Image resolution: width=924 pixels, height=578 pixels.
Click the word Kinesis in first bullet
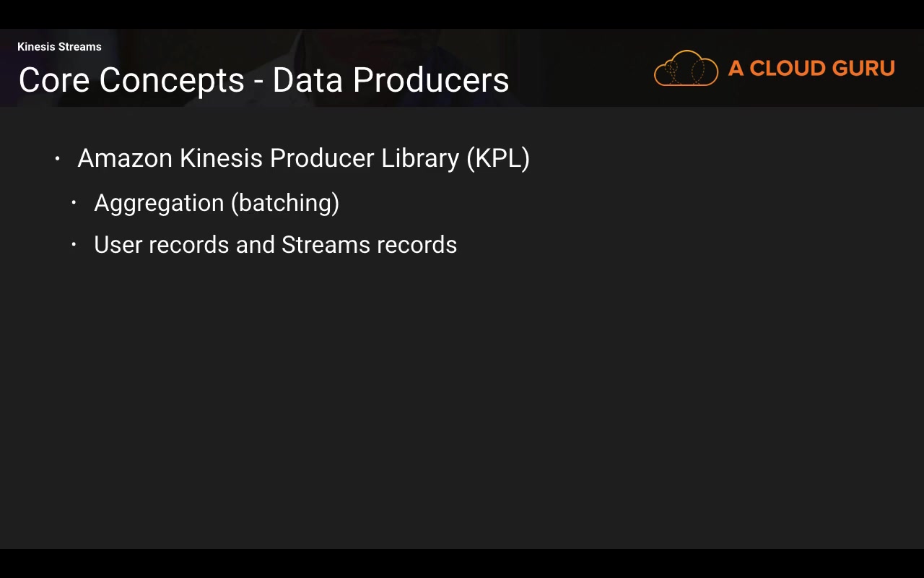click(x=221, y=158)
